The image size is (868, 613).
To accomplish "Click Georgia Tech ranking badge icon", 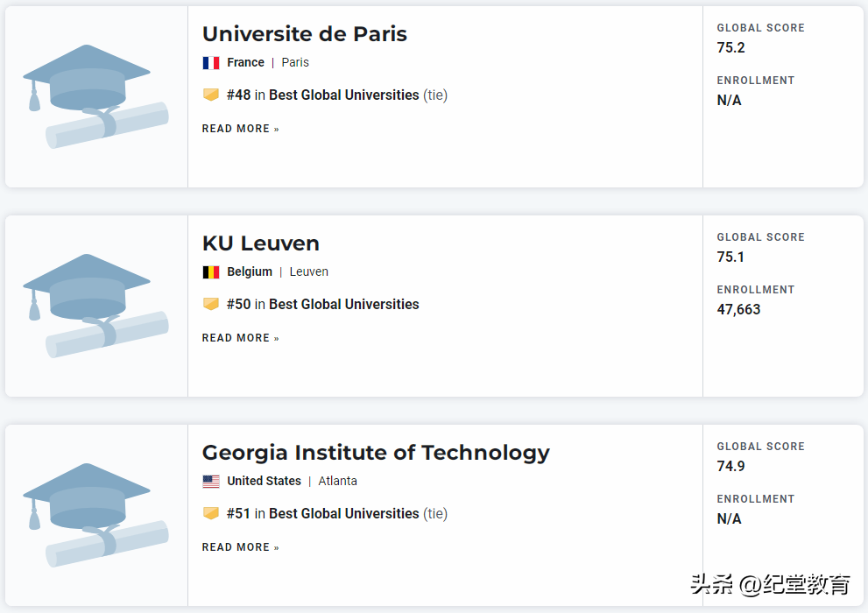I will tap(211, 513).
